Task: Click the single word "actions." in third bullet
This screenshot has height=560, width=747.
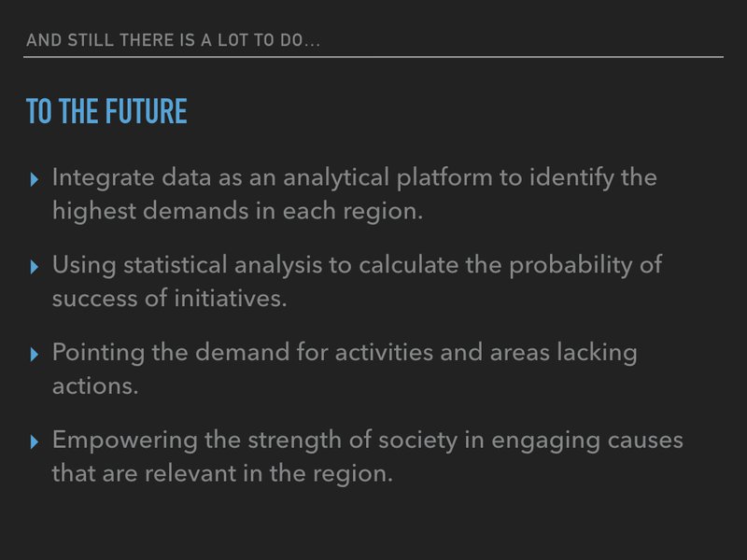Action: click(95, 386)
